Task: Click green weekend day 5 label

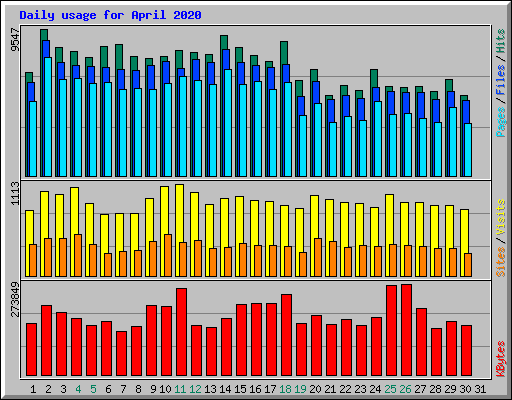Action: click(x=93, y=389)
